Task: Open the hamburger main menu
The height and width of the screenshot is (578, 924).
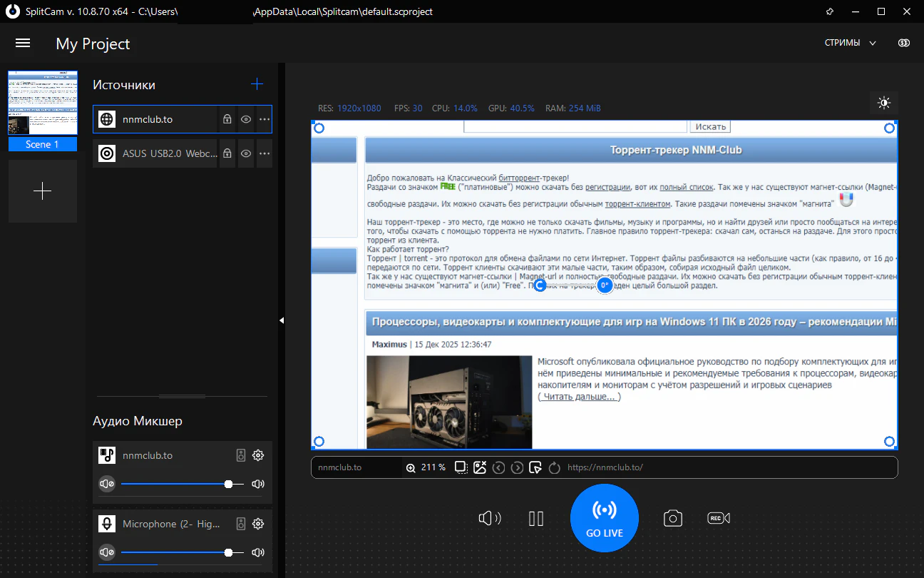Action: tap(23, 43)
